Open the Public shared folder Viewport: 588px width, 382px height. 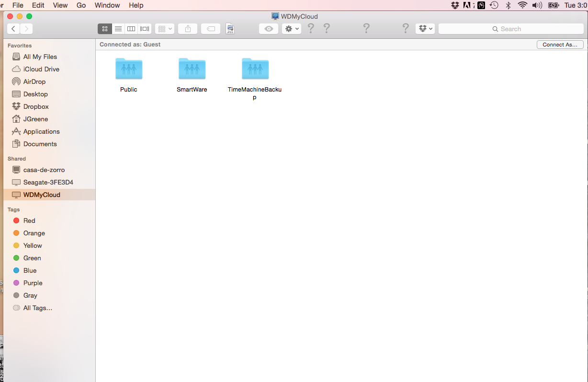tap(129, 69)
